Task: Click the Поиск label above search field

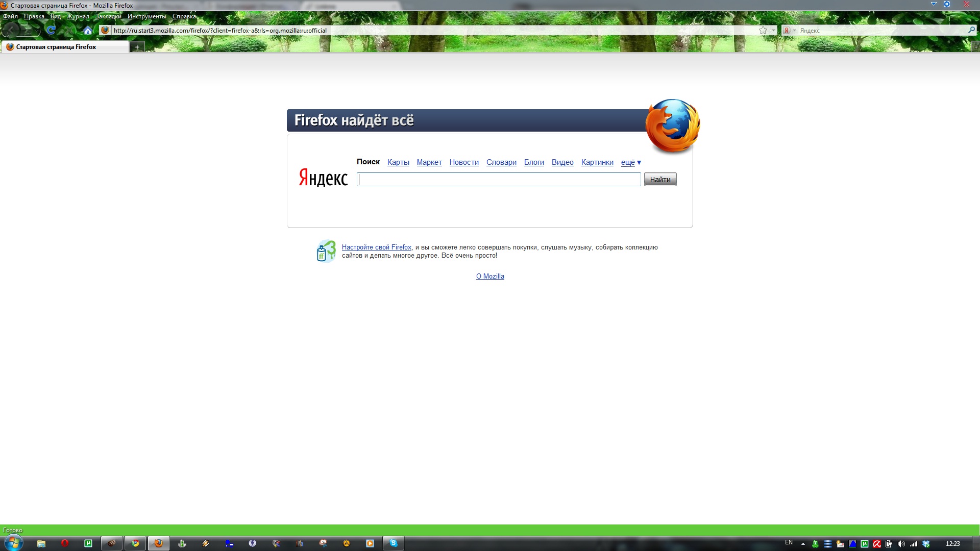Action: click(x=368, y=162)
